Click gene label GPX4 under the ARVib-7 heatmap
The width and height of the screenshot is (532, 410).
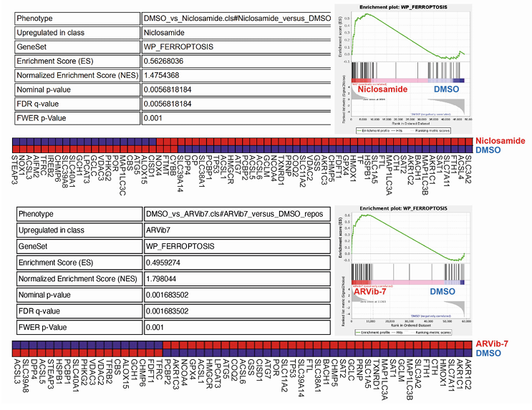pyautogui.click(x=192, y=369)
